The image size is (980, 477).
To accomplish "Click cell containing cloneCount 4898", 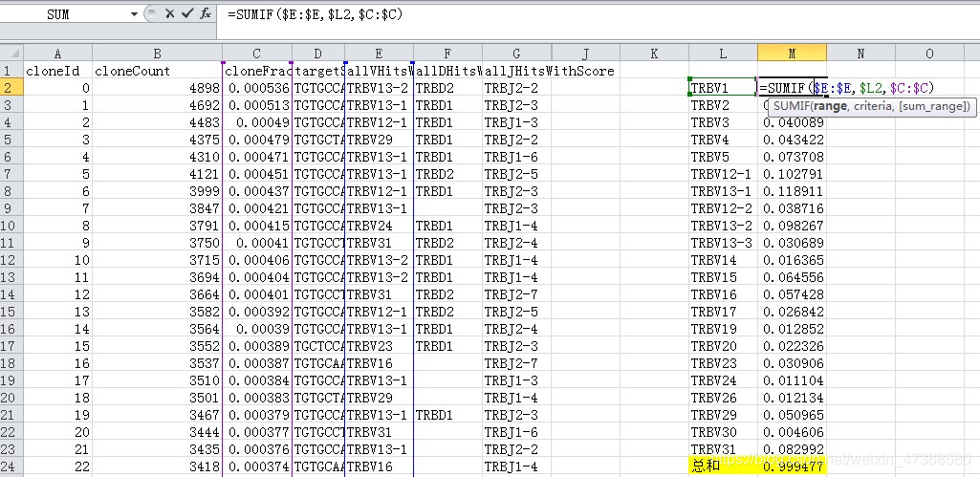I will pos(157,88).
